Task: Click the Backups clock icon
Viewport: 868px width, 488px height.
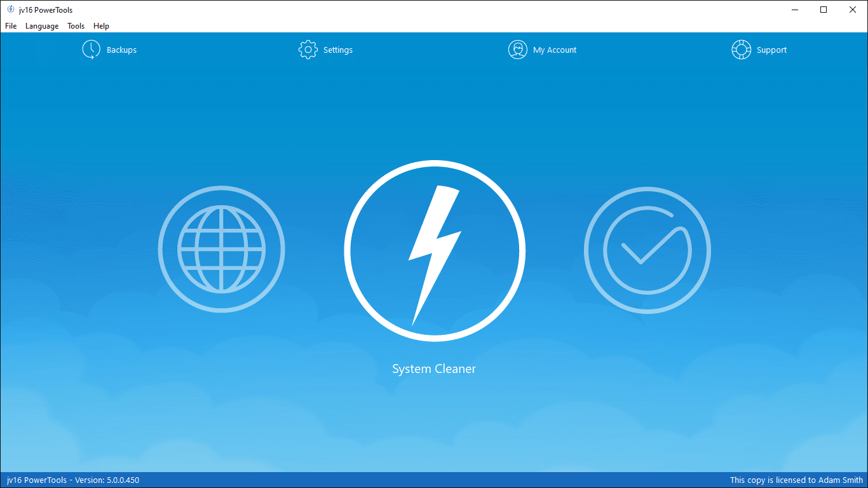Action: [92, 50]
